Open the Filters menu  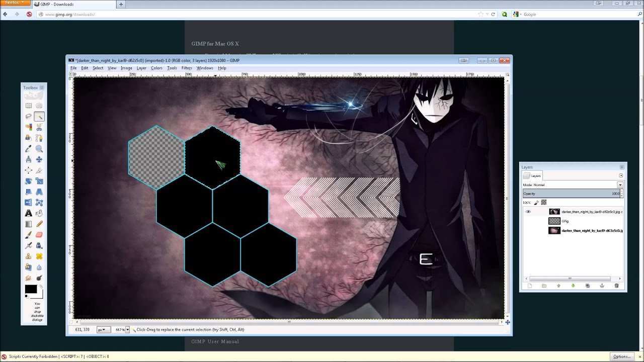point(187,68)
